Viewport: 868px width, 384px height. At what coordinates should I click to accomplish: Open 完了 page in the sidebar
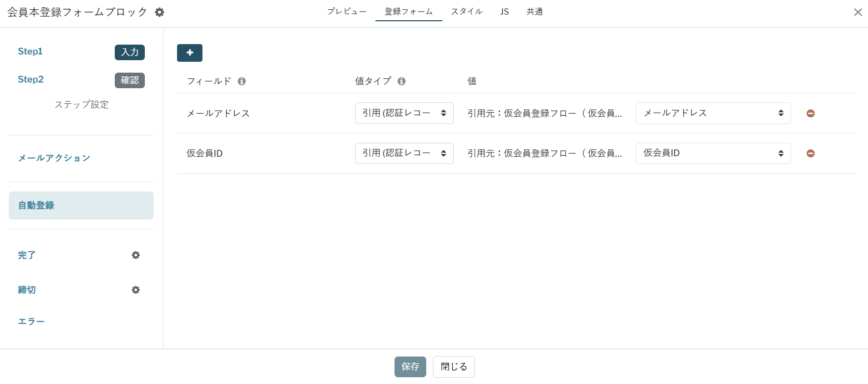pos(26,255)
